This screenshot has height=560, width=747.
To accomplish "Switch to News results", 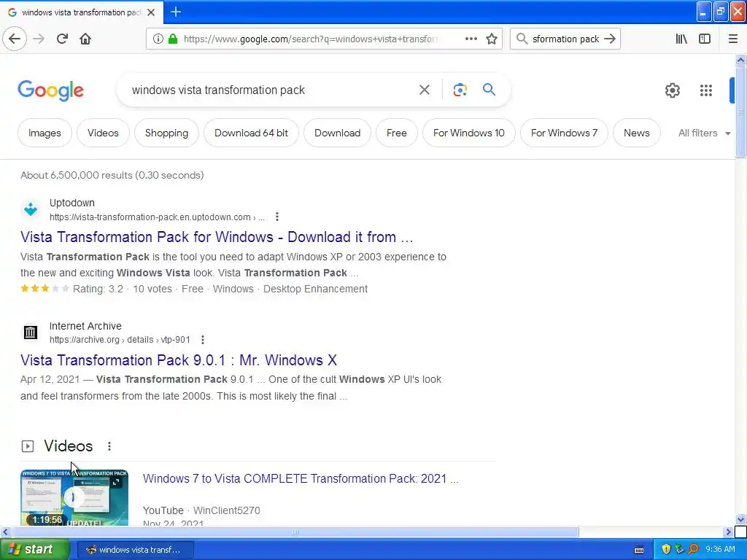I will point(636,133).
